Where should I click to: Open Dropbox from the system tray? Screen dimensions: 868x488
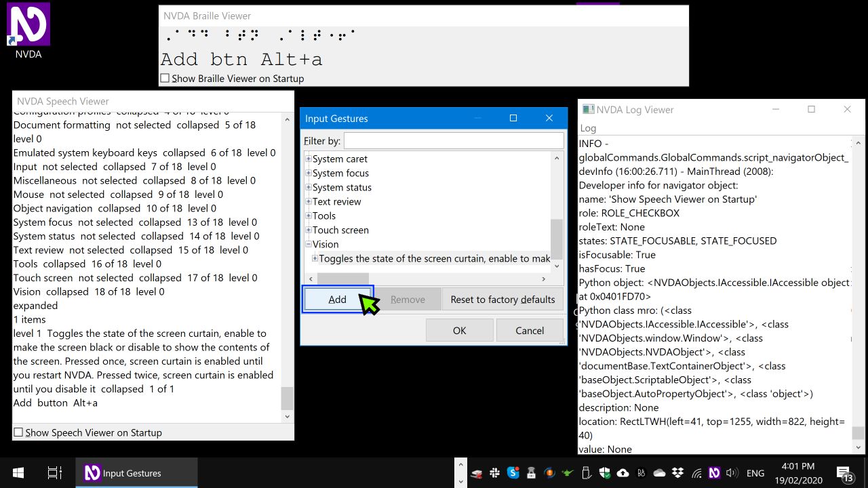(x=677, y=473)
